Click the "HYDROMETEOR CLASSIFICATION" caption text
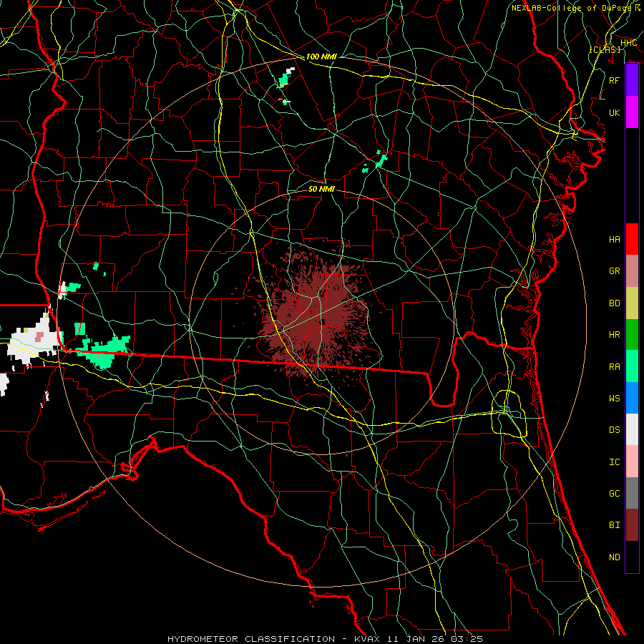This screenshot has height=644, width=644. [251, 639]
